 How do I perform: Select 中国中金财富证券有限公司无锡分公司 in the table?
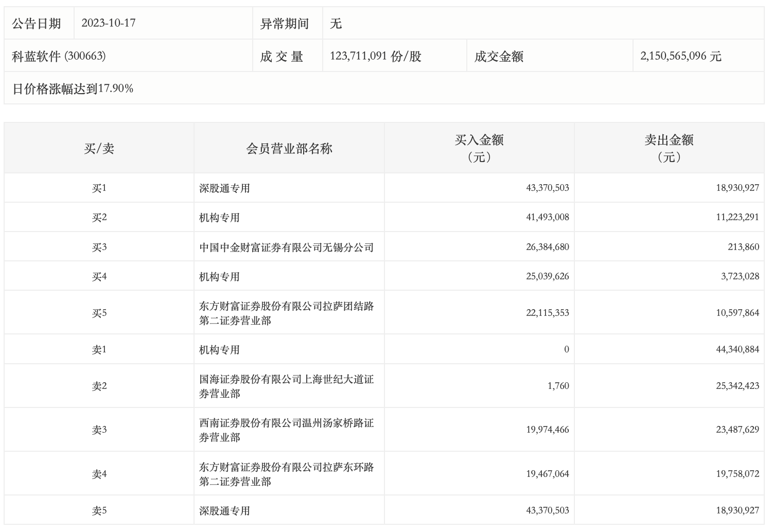(x=286, y=247)
